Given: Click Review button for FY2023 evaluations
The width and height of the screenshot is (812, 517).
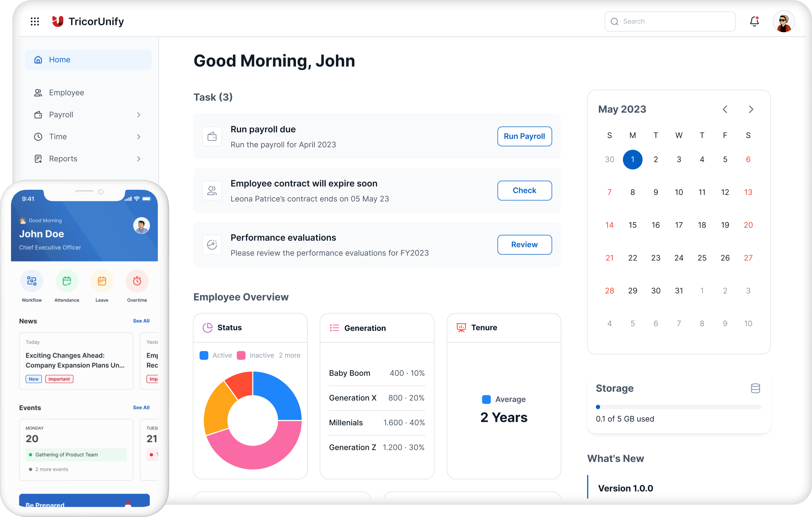Looking at the screenshot, I should (x=523, y=244).
